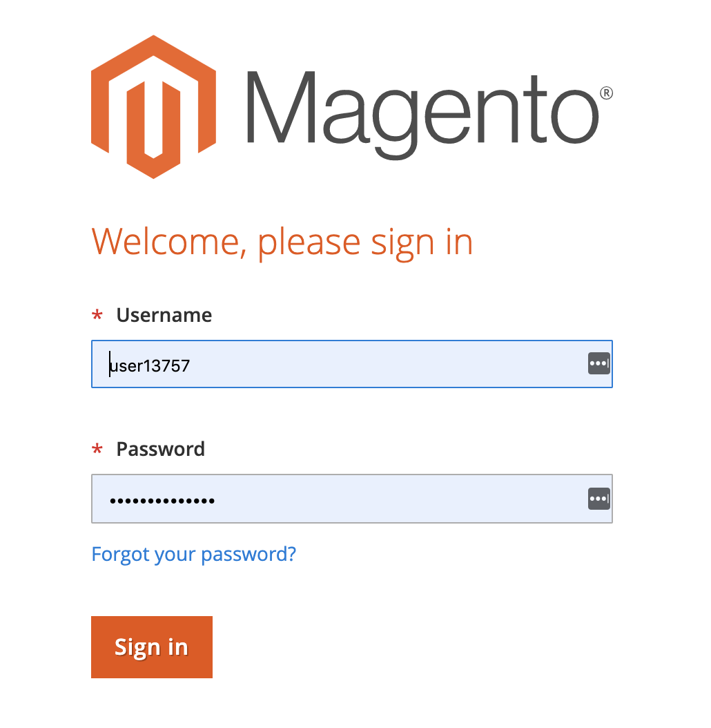The image size is (711, 728).
Task: Follow the Forgot your password? link
Action: click(193, 555)
